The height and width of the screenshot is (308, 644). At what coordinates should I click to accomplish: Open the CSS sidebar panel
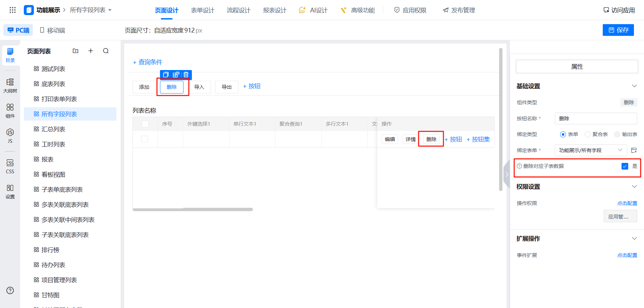pos(10,166)
